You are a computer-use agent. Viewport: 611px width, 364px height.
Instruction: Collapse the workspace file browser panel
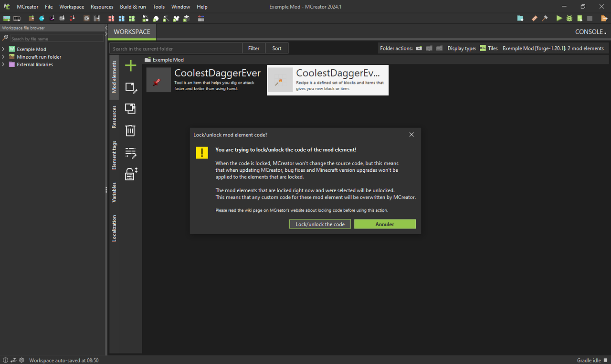[106, 28]
